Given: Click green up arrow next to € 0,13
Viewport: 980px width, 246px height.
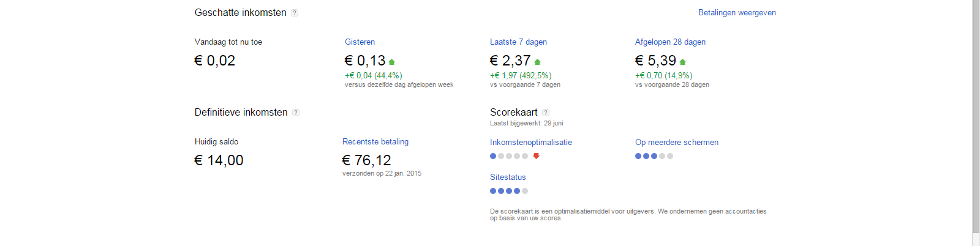Looking at the screenshot, I should click(x=392, y=62).
